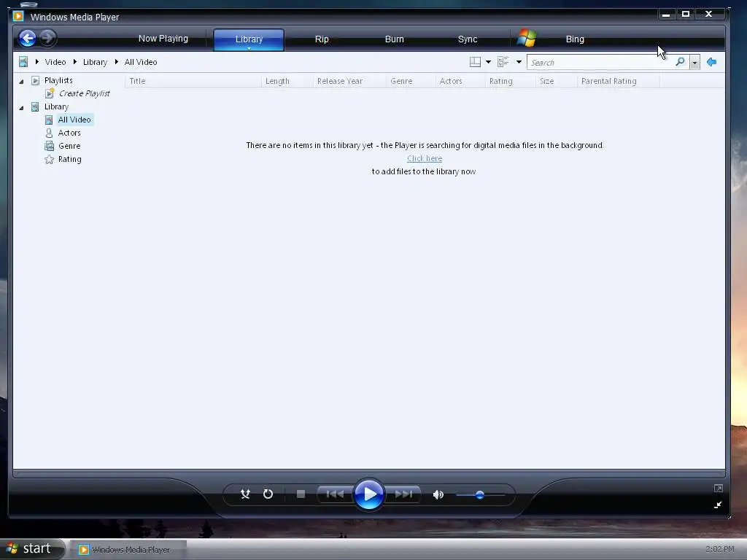
Task: Expand the category arrow before Video
Action: pyautogui.click(x=37, y=62)
